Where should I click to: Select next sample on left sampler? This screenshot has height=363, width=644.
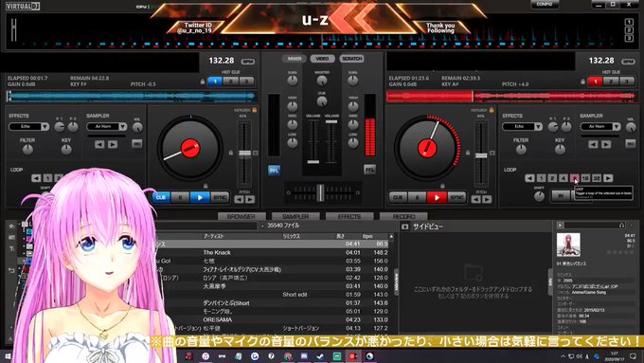click(x=113, y=144)
